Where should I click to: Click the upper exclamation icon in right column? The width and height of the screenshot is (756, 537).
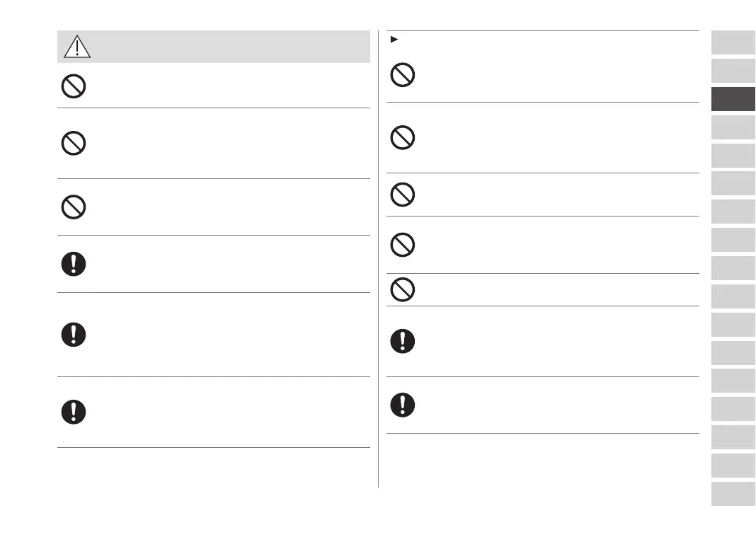pyautogui.click(x=403, y=342)
